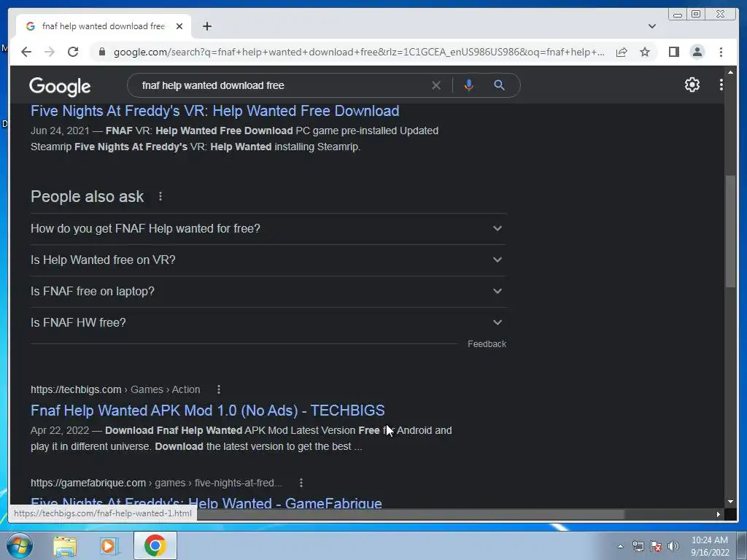The image size is (747, 560).
Task: Open Action Center flag icon
Action: (x=656, y=546)
